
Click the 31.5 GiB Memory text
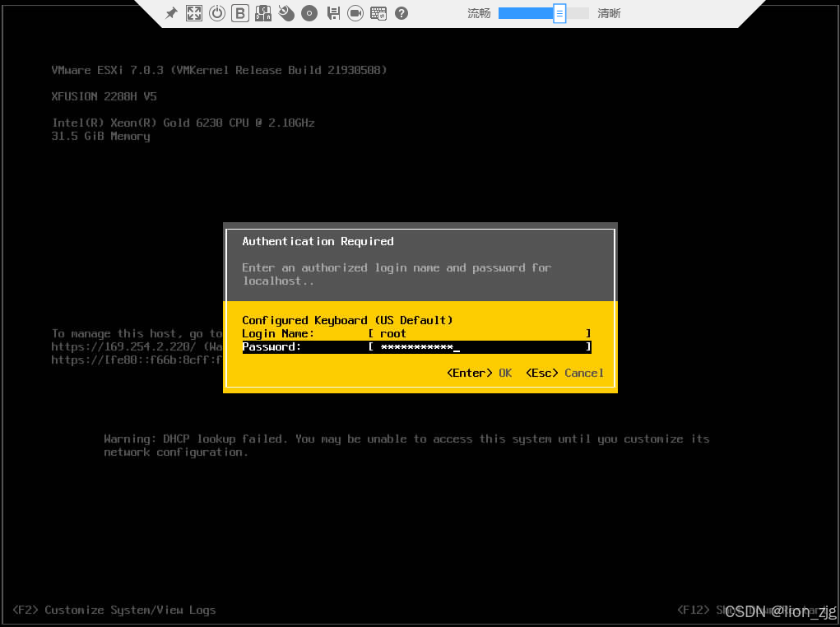tap(100, 136)
